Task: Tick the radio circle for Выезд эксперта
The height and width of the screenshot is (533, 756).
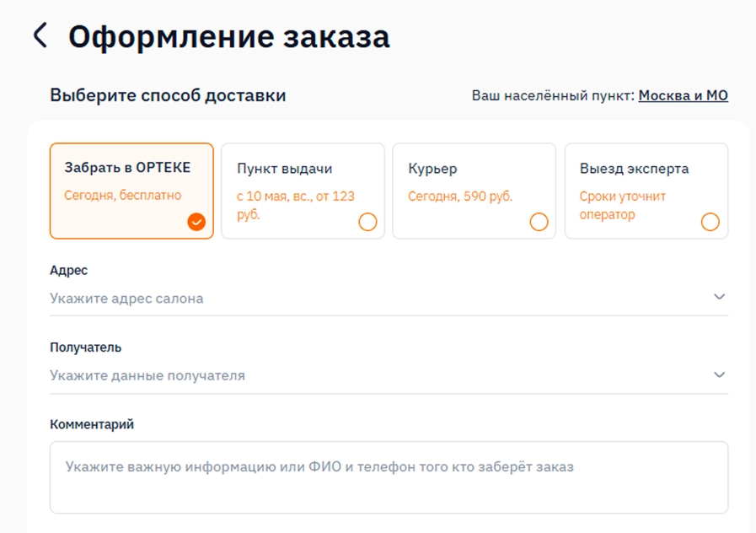Action: click(x=710, y=222)
